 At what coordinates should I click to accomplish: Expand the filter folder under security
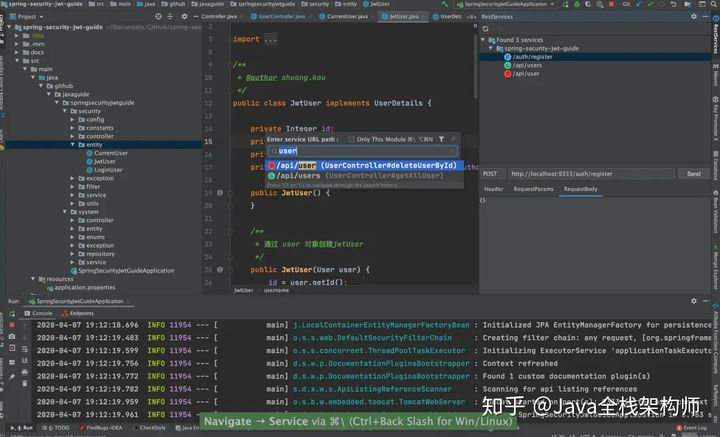[x=73, y=186]
